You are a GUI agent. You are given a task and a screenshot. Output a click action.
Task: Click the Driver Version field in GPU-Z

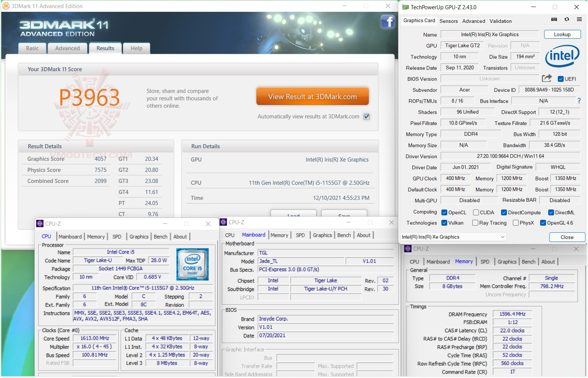point(510,156)
